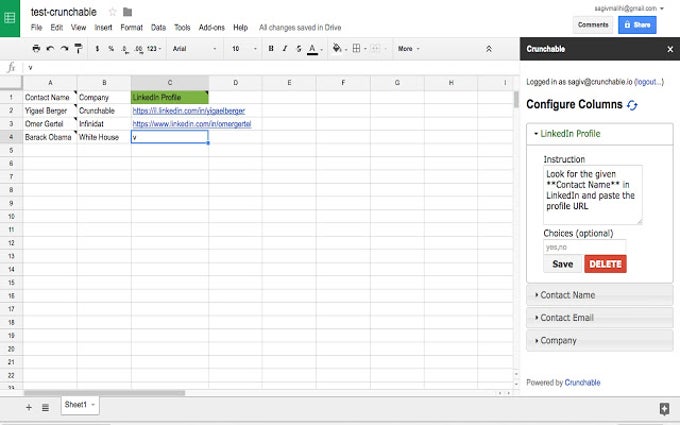Screen dimensions: 680x425
Task: Click the logout link
Action: [648, 82]
